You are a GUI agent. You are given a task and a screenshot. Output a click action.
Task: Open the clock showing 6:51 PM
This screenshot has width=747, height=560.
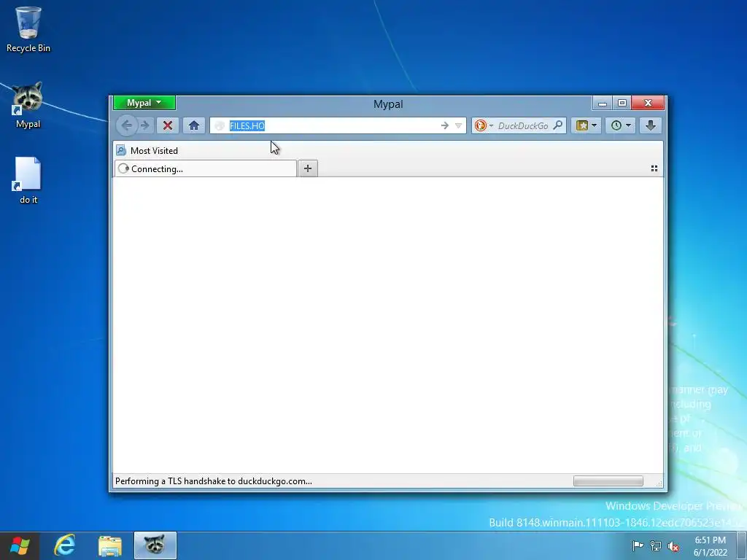tap(710, 546)
